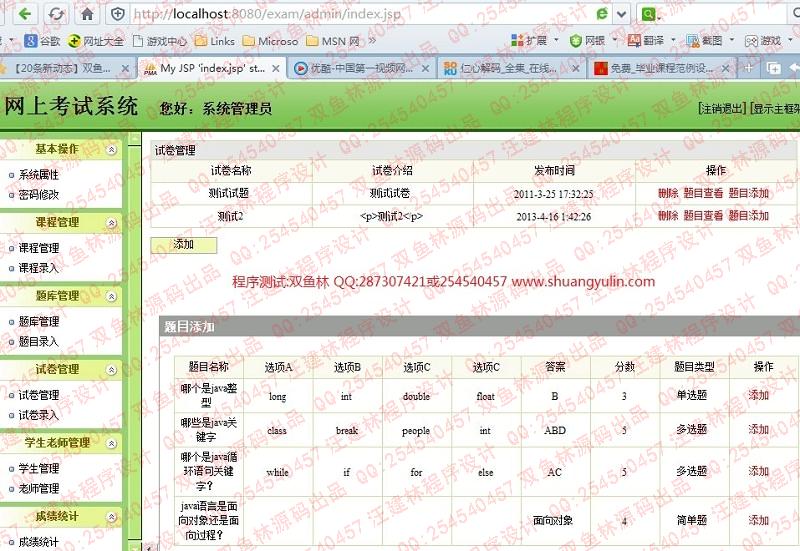The image size is (800, 551).
Task: Click the 发布时间 column header
Action: pos(554,170)
